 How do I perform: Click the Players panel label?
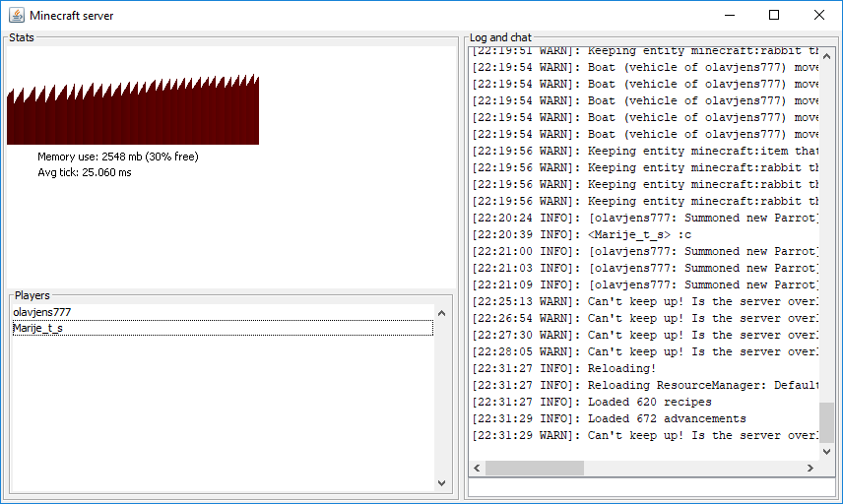pos(32,295)
